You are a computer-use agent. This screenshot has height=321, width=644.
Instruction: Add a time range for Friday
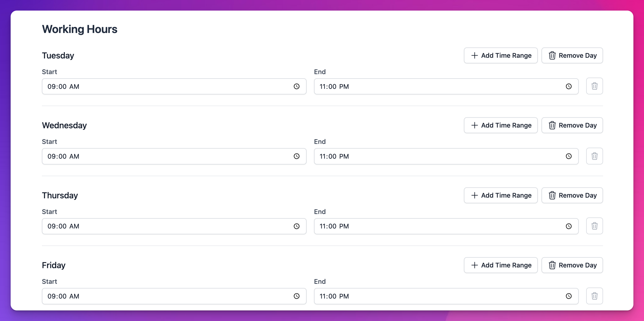(x=500, y=265)
